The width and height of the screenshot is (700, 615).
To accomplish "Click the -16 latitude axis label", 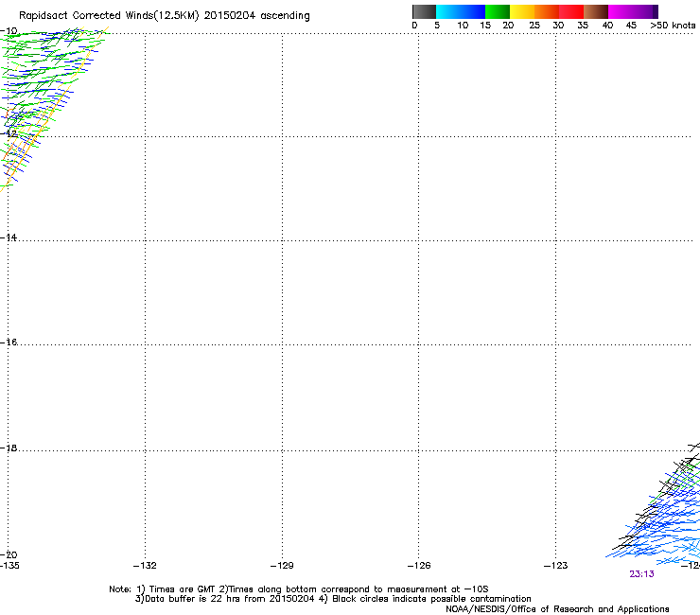I will coord(9,343).
